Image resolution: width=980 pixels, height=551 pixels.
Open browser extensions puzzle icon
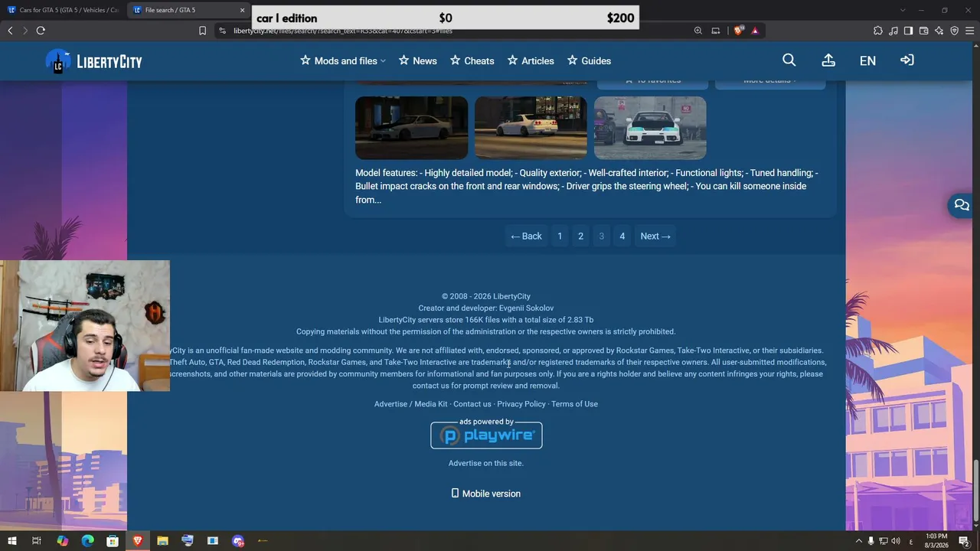[x=878, y=31]
